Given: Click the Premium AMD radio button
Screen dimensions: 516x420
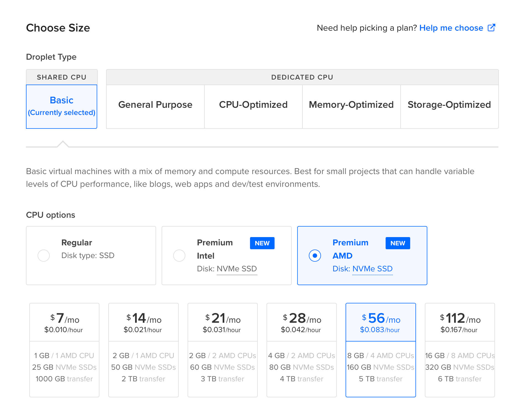Looking at the screenshot, I should (315, 256).
